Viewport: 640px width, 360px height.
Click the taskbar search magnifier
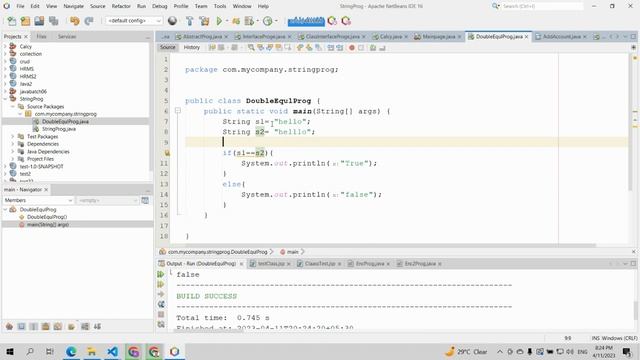coord(30,351)
